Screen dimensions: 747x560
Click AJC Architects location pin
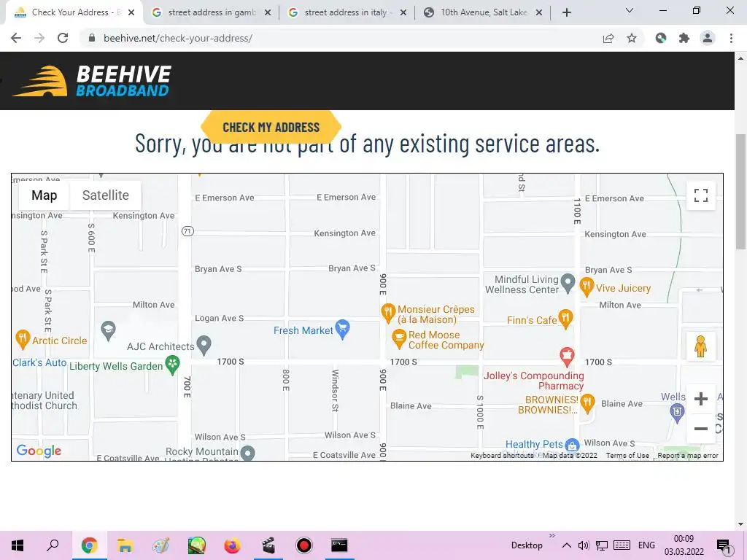(204, 345)
